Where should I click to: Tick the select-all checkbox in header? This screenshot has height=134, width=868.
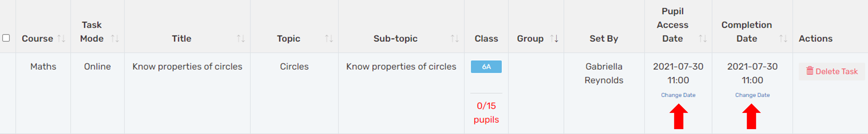[x=6, y=38]
